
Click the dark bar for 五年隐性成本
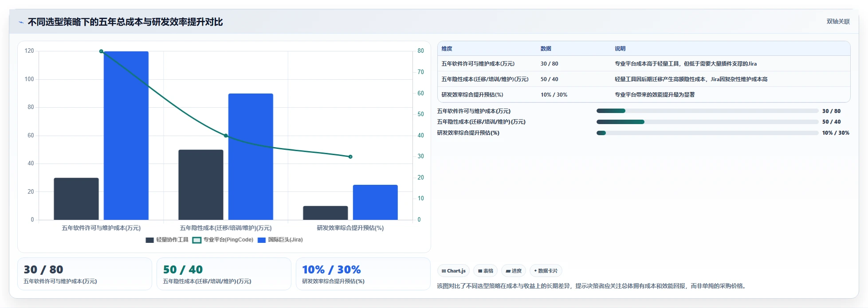click(x=200, y=184)
